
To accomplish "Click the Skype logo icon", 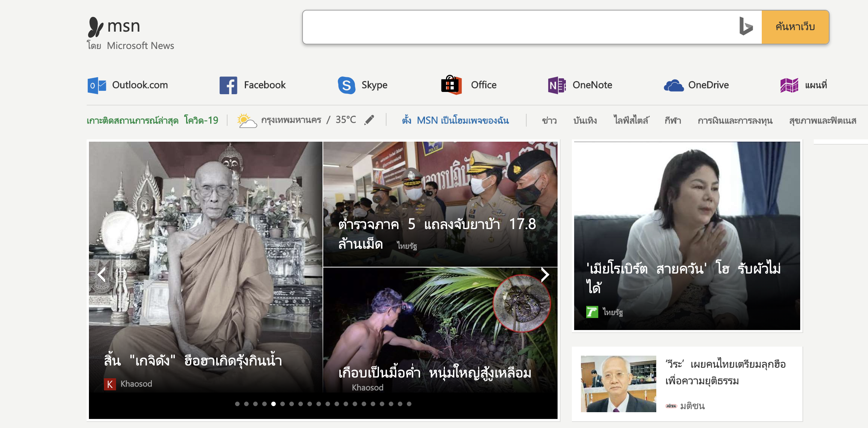I will pyautogui.click(x=346, y=85).
